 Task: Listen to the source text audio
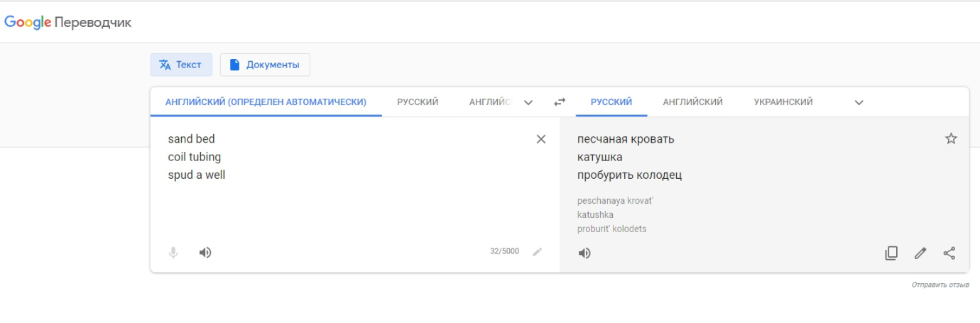coord(205,253)
